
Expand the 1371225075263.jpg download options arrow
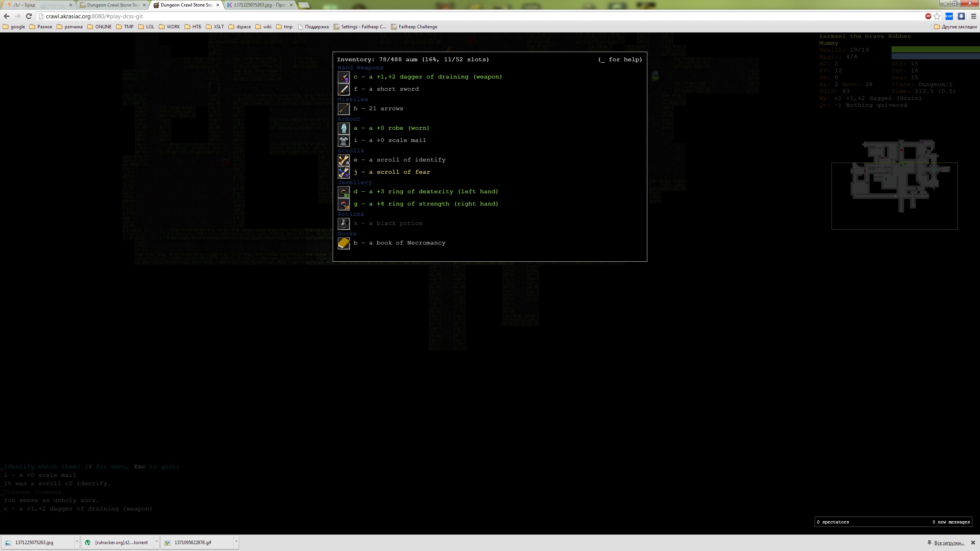click(x=77, y=543)
